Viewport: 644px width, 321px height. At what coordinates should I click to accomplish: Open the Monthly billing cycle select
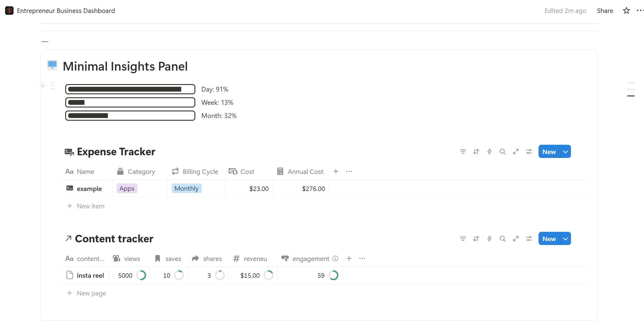point(186,188)
